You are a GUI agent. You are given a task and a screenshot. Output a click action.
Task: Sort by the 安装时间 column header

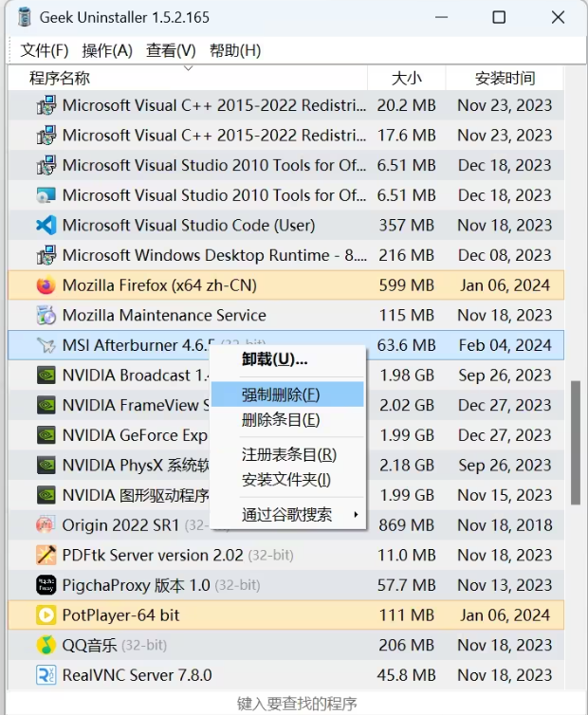click(505, 78)
